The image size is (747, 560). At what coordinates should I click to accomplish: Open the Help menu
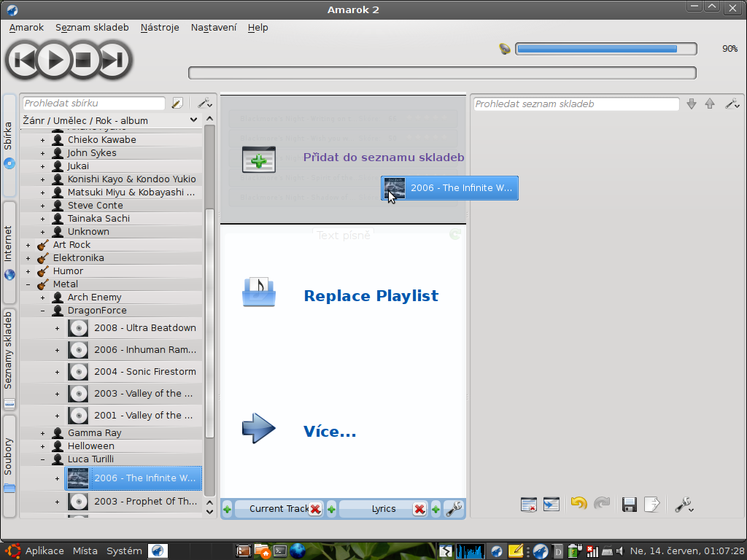(258, 28)
